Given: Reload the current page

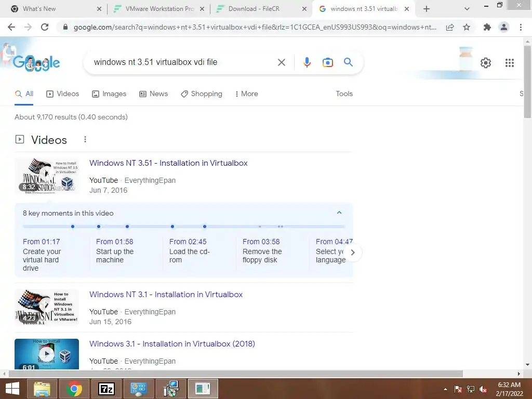Looking at the screenshot, I should pyautogui.click(x=45, y=27).
